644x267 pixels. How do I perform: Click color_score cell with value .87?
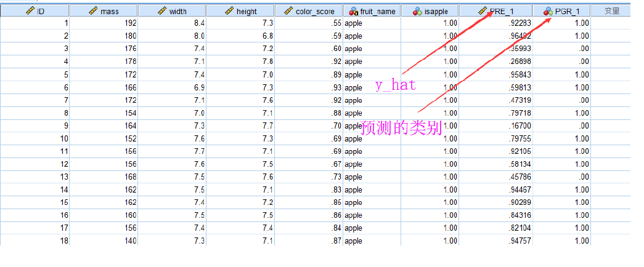(x=309, y=241)
